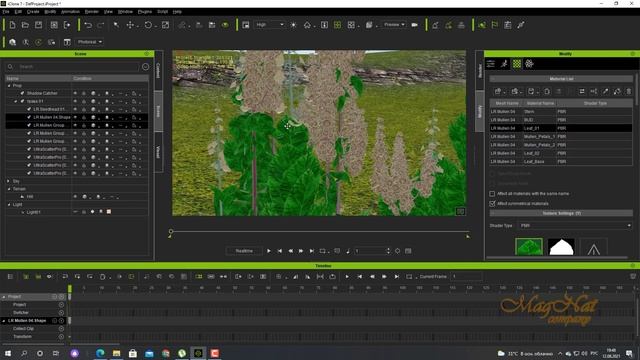Toggle Light001 on-off indicator
This screenshot has width=640, height=360.
[75, 212]
